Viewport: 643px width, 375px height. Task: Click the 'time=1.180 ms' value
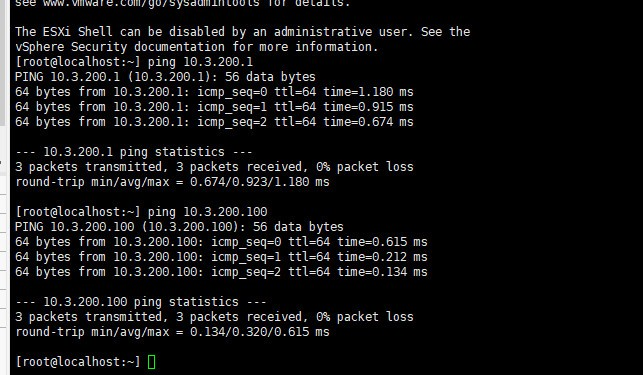pyautogui.click(x=368, y=92)
